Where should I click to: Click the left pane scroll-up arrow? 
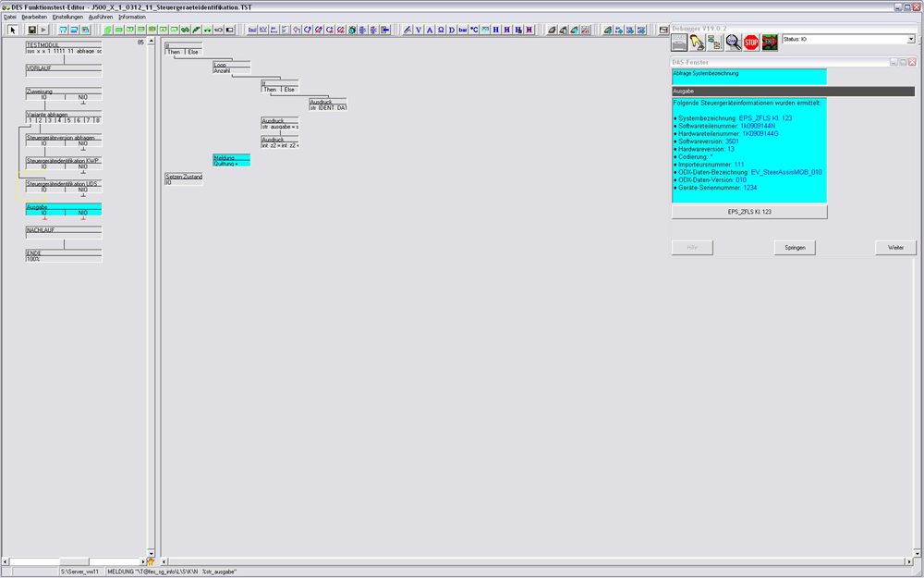click(151, 42)
